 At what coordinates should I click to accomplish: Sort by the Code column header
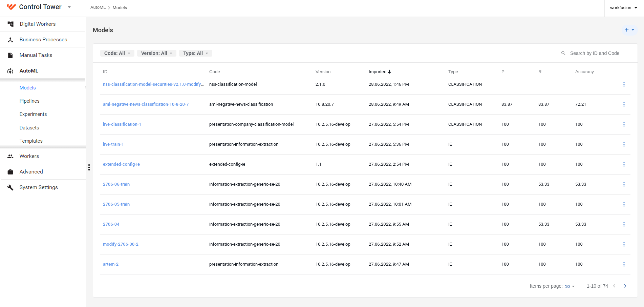tap(215, 72)
